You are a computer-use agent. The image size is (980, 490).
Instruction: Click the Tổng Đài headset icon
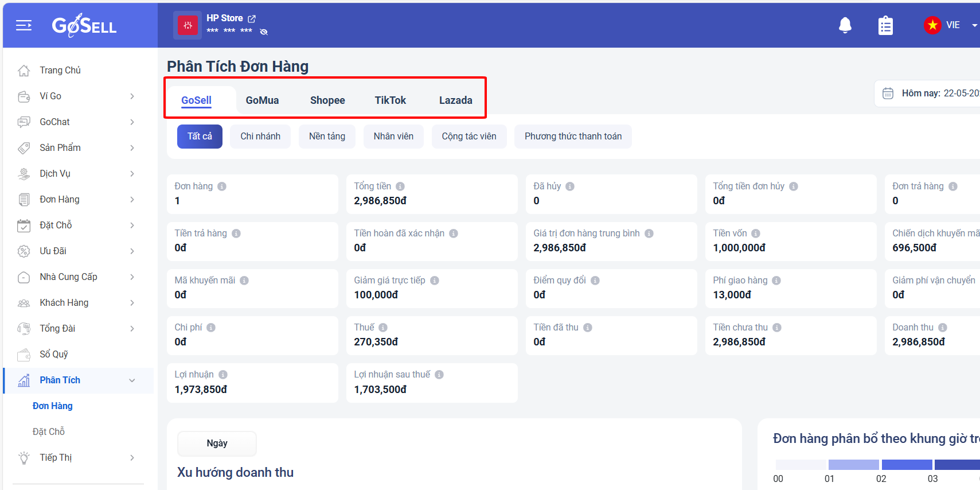pos(24,329)
